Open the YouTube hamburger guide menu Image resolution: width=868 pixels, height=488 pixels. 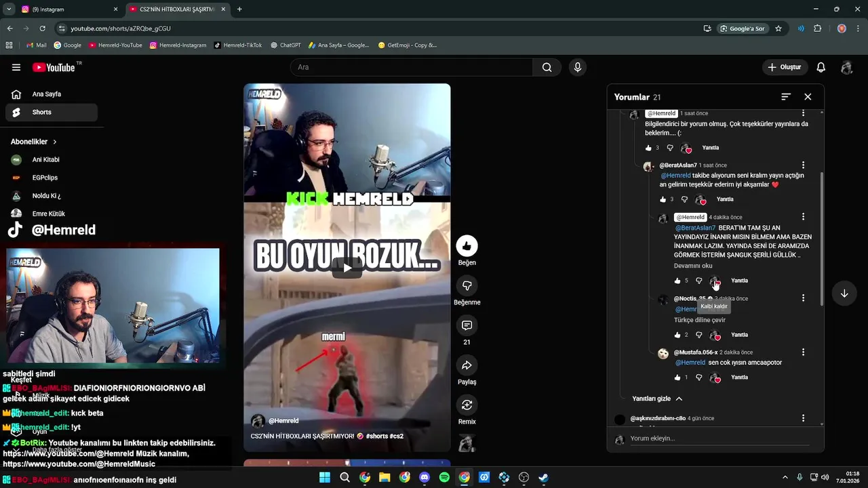coord(16,67)
